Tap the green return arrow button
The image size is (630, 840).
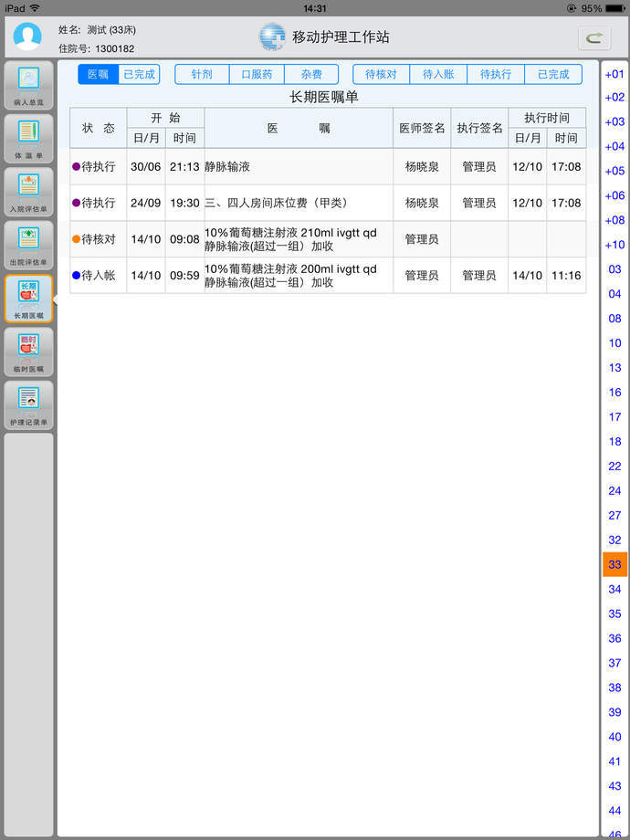tap(594, 38)
